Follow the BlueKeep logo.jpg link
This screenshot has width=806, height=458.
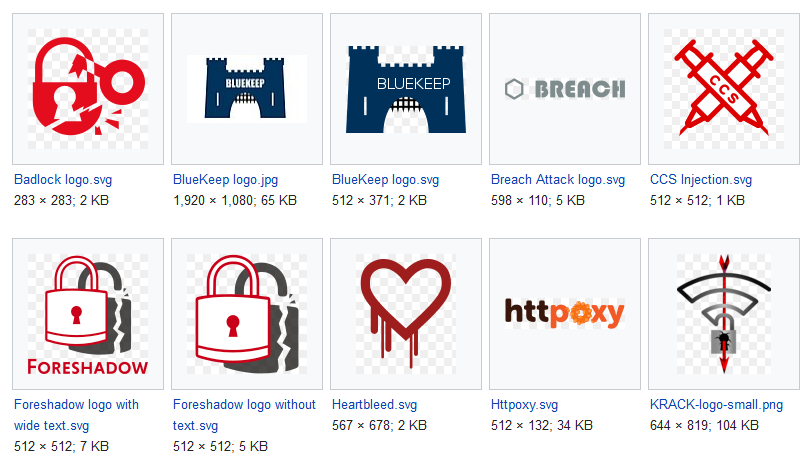pos(224,180)
